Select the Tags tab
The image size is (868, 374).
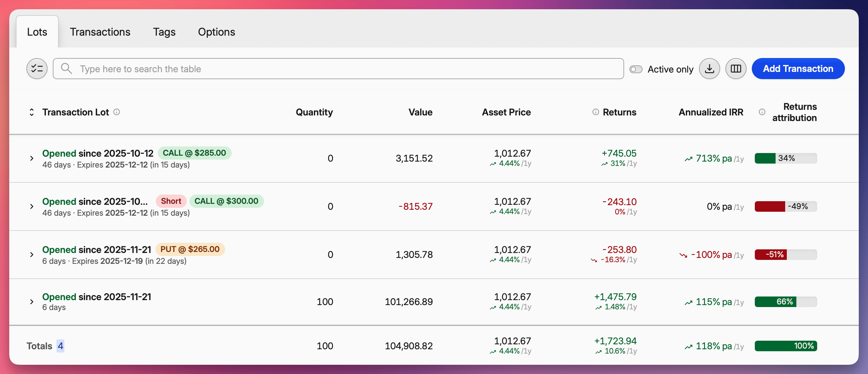coord(164,32)
